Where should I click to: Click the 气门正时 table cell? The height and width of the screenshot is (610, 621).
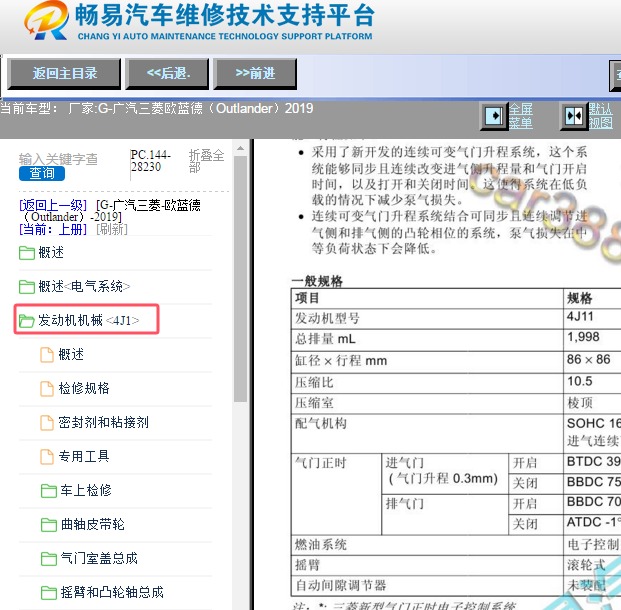coord(336,494)
